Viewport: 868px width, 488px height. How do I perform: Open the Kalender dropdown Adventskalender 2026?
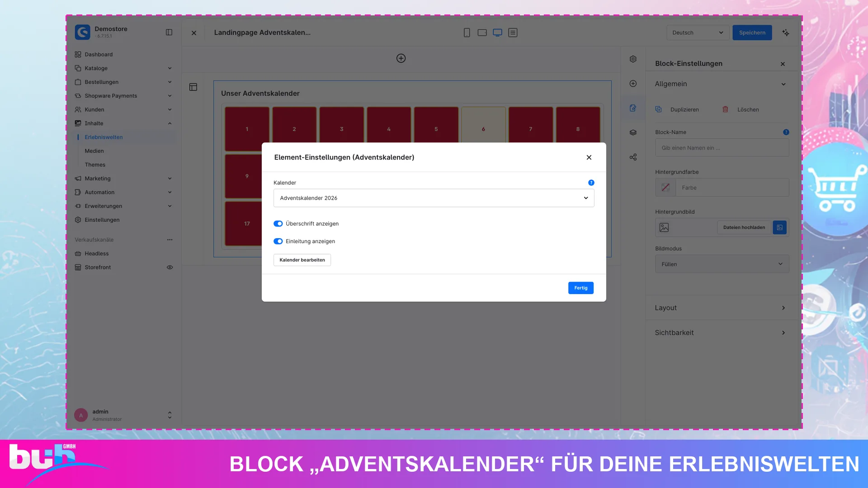coord(434,198)
